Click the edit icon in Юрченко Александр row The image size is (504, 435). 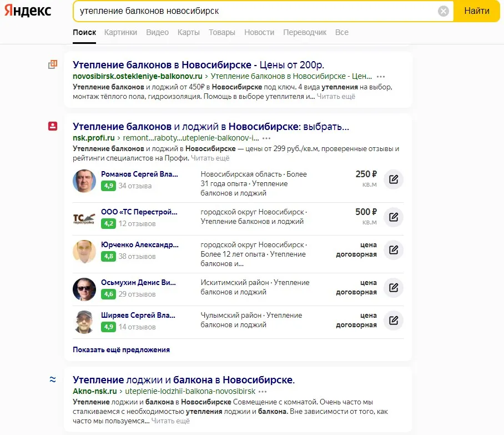pos(394,250)
